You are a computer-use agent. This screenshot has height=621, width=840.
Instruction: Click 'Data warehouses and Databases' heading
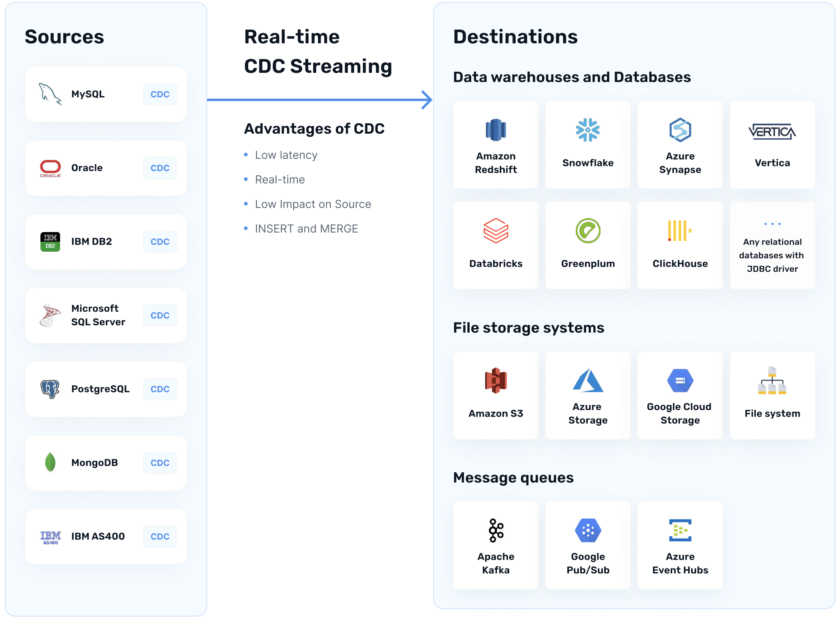point(572,77)
